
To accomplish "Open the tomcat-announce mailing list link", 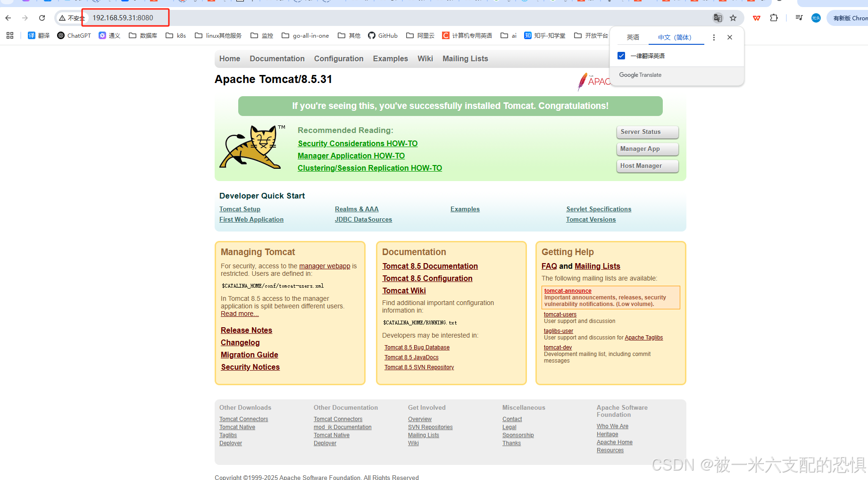I will 568,291.
